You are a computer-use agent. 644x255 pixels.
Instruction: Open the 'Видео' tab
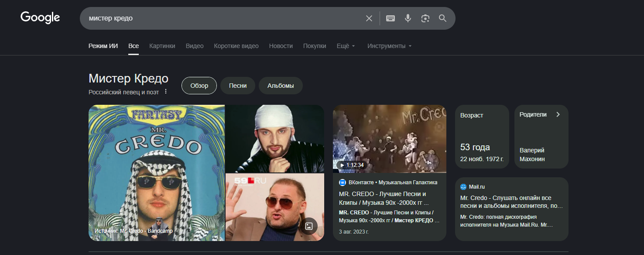coord(195,46)
